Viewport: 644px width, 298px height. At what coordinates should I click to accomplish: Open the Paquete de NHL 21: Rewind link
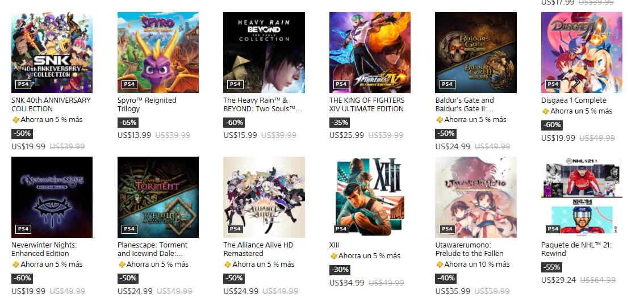coord(576,249)
